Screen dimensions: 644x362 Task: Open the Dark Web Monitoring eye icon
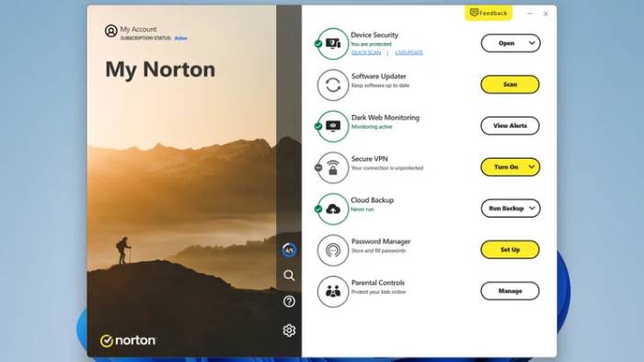click(333, 126)
